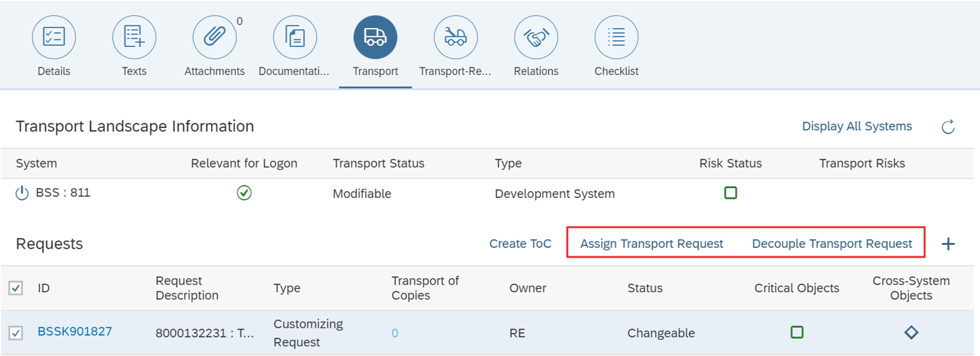Click Assign Transport Request
This screenshot has height=356, width=980.
click(651, 244)
